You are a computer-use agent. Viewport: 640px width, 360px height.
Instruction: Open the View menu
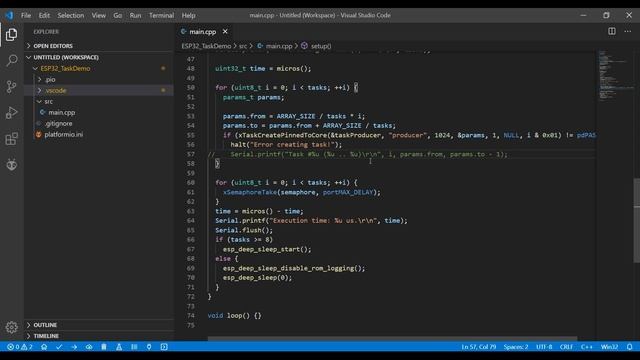pyautogui.click(x=98, y=16)
